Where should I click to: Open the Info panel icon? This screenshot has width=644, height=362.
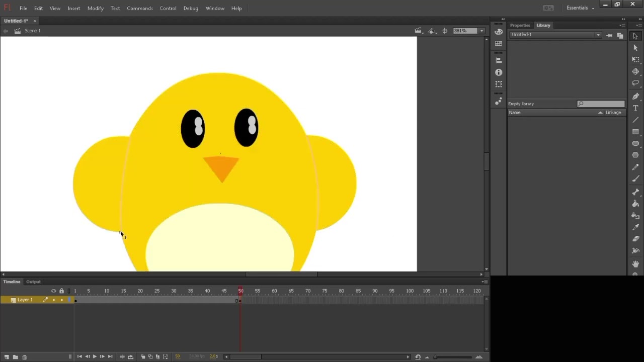click(x=499, y=72)
